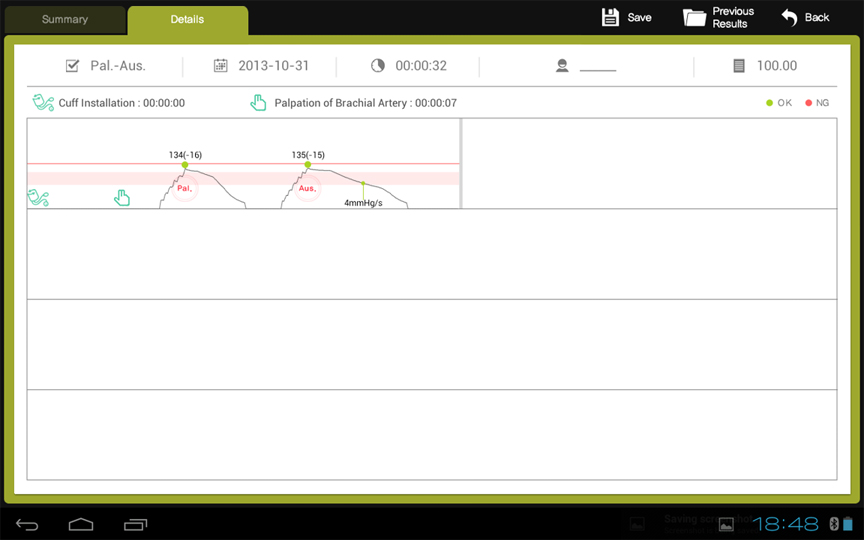Open the Previous Results folder icon
This screenshot has height=540, width=864.
[x=695, y=17]
